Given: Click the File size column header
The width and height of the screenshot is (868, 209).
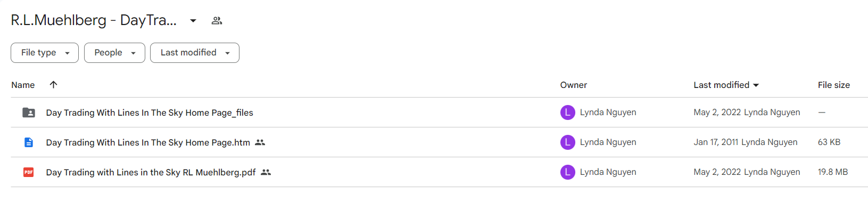Looking at the screenshot, I should (834, 85).
